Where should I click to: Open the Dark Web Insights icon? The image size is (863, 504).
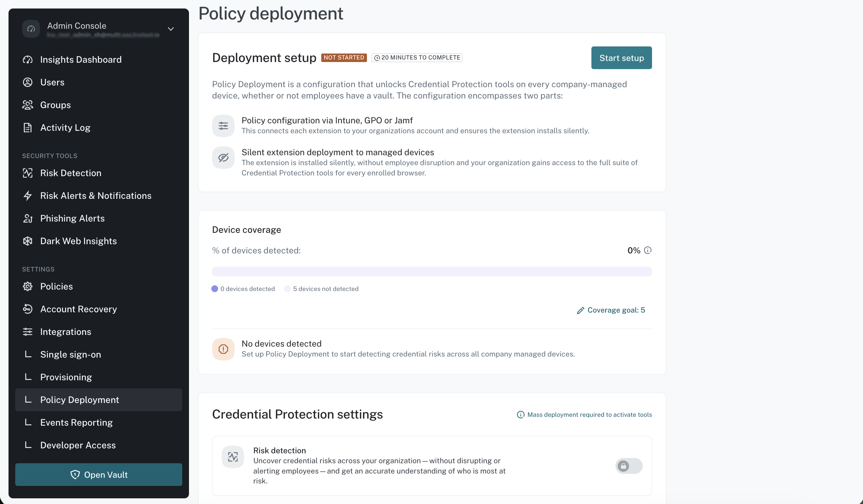click(x=28, y=241)
